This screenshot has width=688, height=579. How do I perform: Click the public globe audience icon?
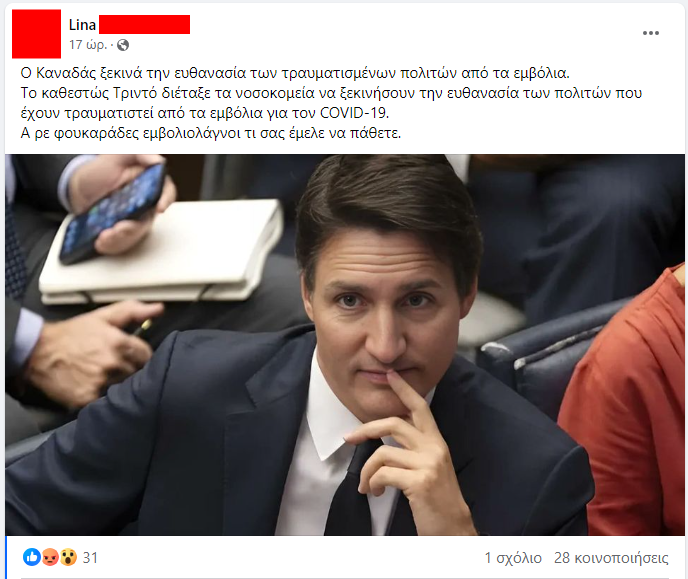coord(123,45)
